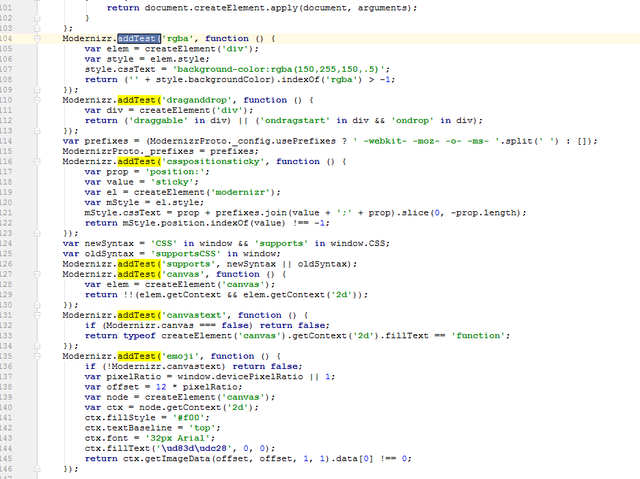Click newSyntax in its var declaration
This screenshot has height=479, width=640.
(109, 244)
